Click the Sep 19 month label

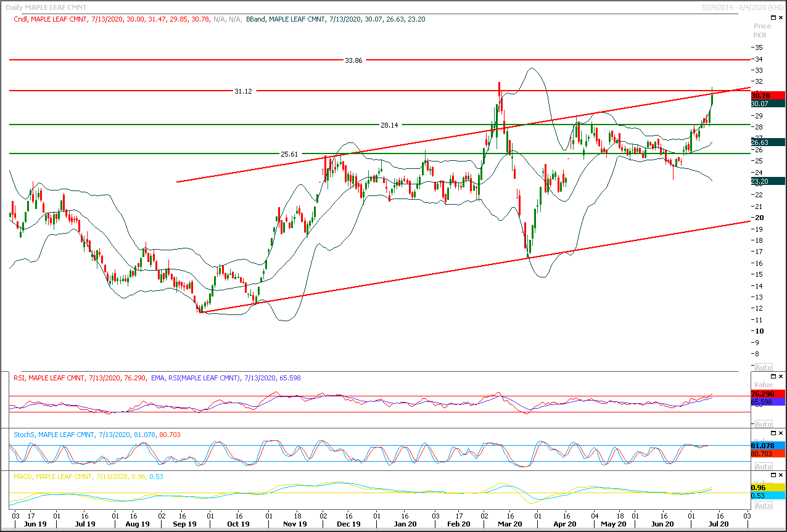(x=185, y=524)
